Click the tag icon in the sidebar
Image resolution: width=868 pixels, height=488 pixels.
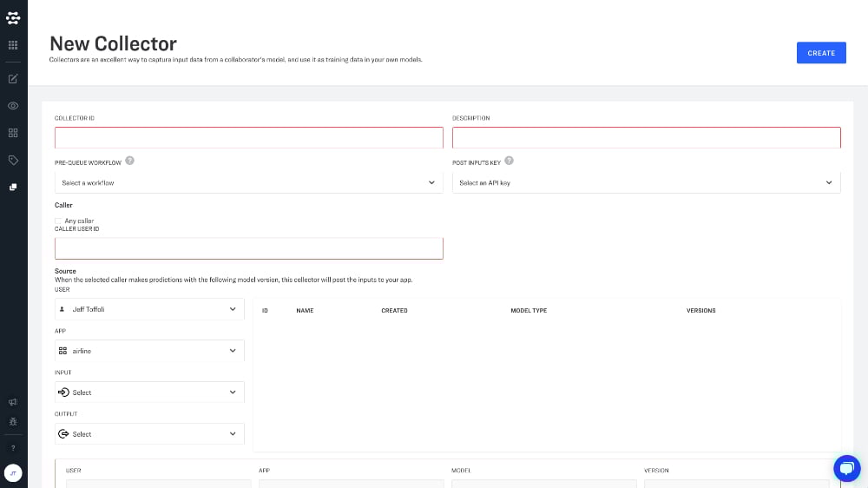click(13, 160)
